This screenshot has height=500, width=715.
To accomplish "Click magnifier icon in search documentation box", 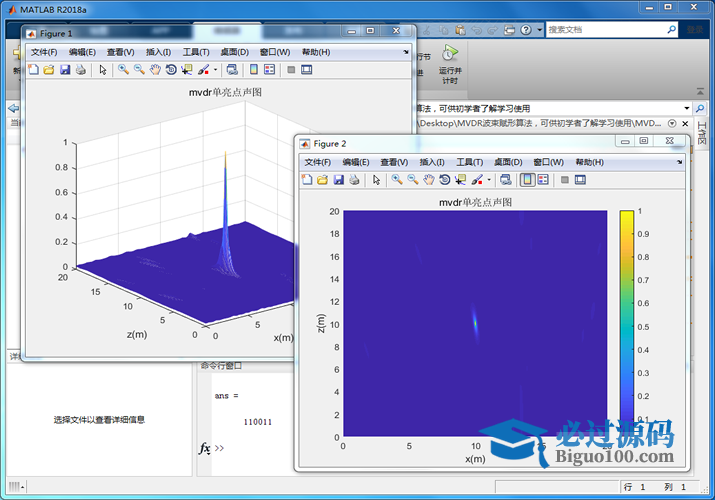I will click(671, 30).
